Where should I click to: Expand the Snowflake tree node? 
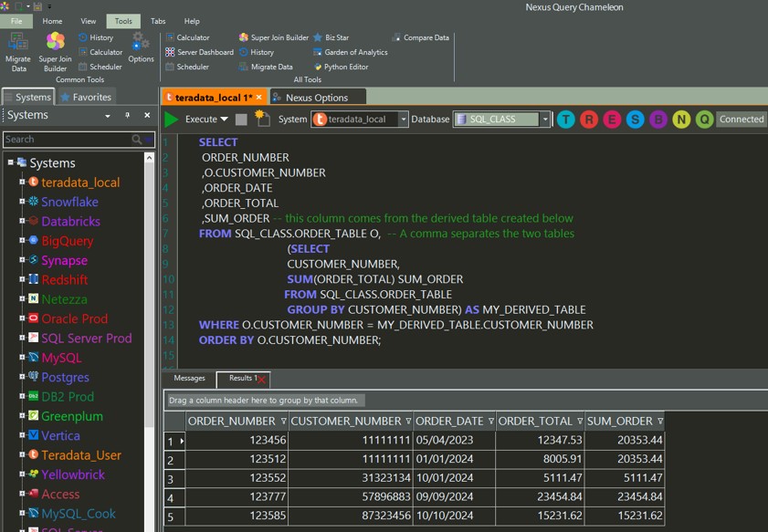tap(22, 202)
